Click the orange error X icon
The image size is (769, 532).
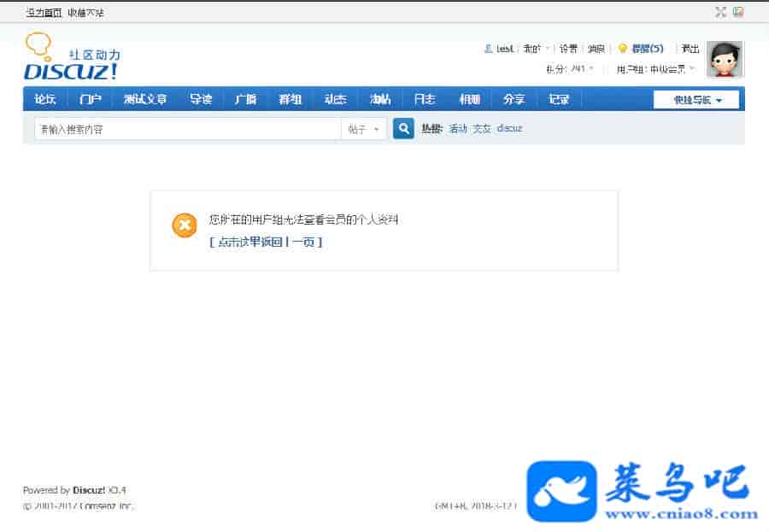click(184, 225)
